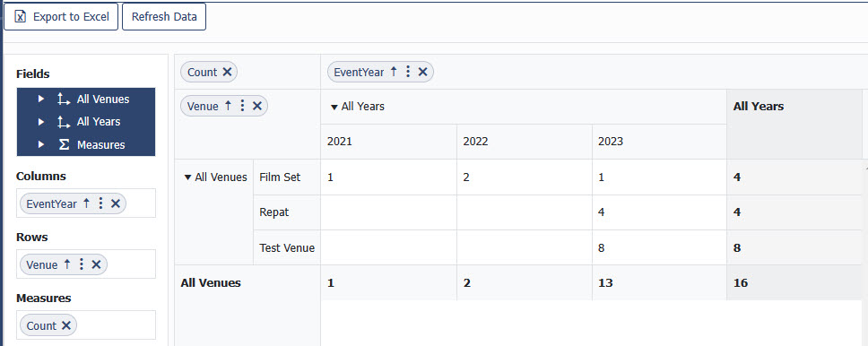The height and width of the screenshot is (346, 868).
Task: Expand Measures node in Fields tree
Action: [41, 144]
